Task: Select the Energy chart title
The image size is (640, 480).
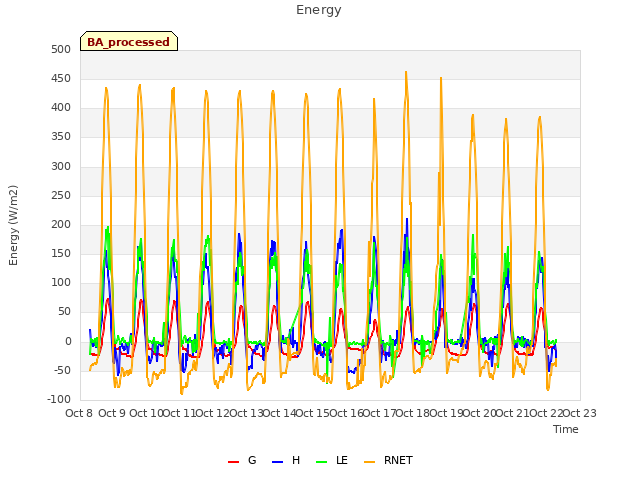Action: pyautogui.click(x=319, y=10)
